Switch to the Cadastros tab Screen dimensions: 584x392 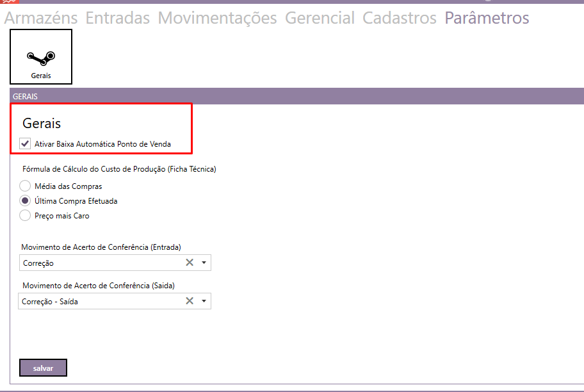(x=400, y=18)
